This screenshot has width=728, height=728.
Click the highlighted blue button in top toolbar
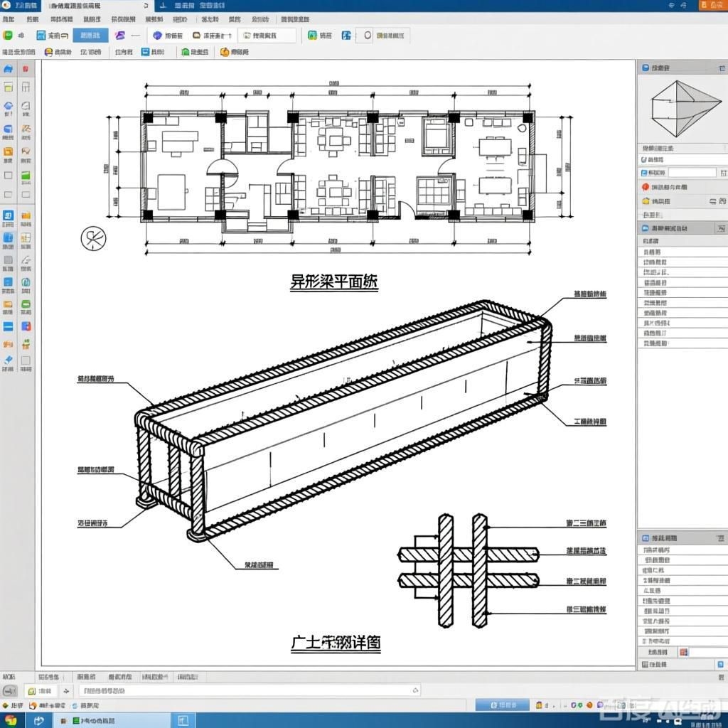90,35
